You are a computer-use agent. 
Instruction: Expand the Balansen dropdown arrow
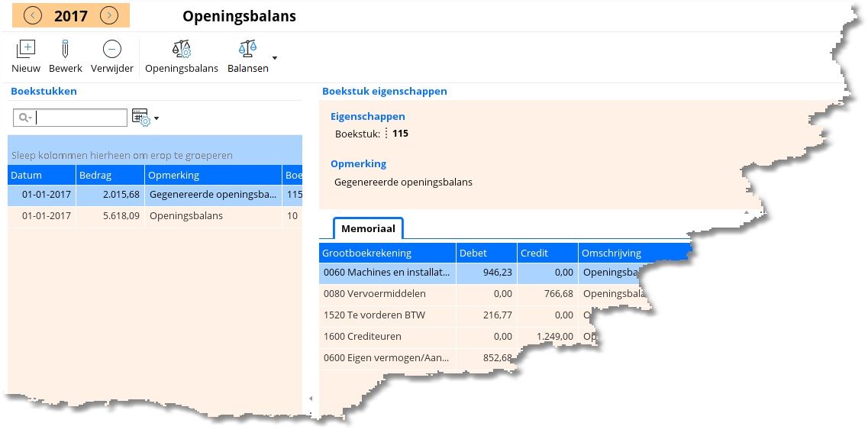click(275, 58)
